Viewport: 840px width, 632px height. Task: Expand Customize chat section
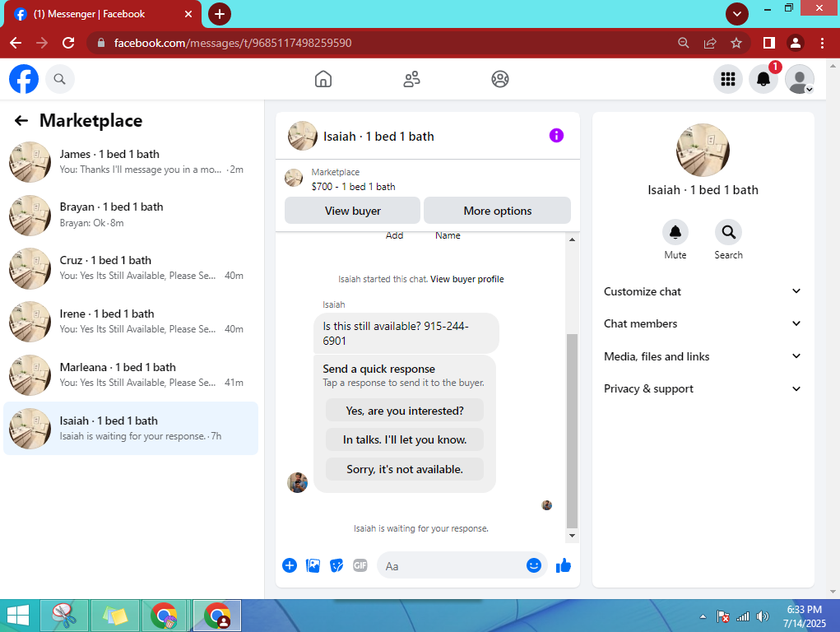pyautogui.click(x=703, y=291)
